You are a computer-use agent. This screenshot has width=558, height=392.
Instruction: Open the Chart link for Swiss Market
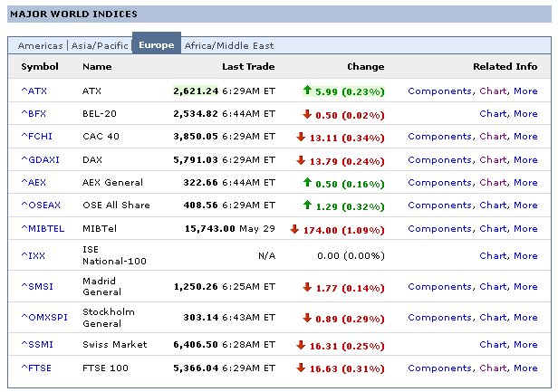click(493, 344)
